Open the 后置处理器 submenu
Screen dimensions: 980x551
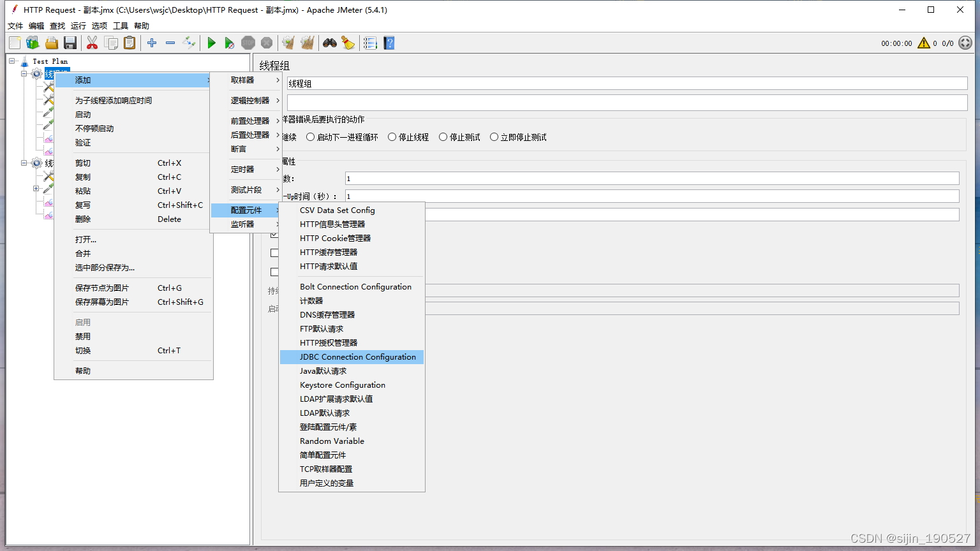pos(246,135)
